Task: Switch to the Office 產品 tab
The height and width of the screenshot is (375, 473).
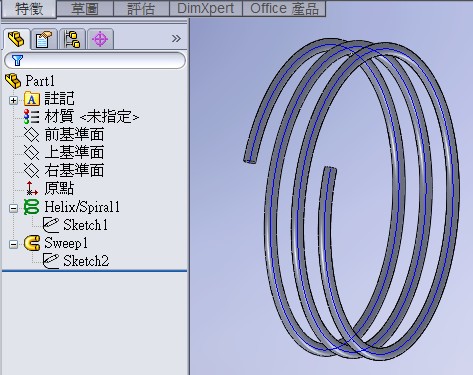Action: pyautogui.click(x=284, y=9)
